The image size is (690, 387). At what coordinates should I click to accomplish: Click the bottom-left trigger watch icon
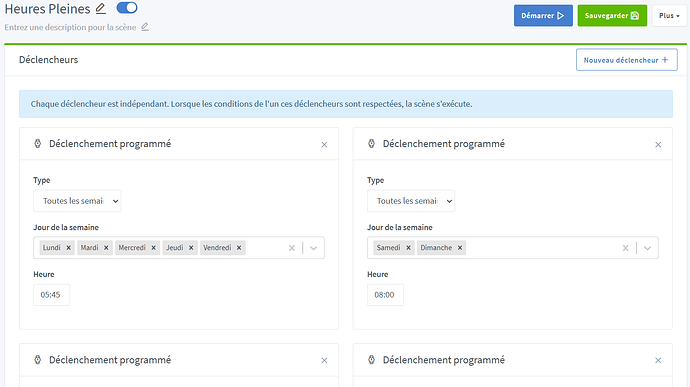(x=38, y=360)
